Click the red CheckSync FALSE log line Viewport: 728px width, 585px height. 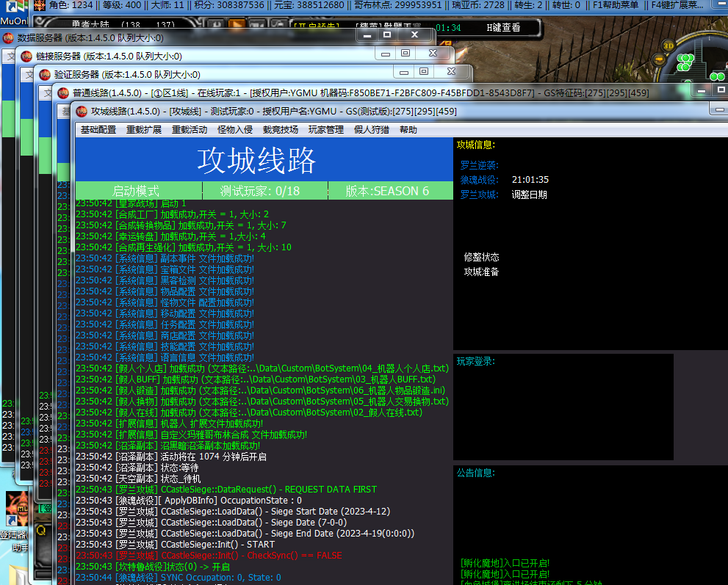coord(209,556)
